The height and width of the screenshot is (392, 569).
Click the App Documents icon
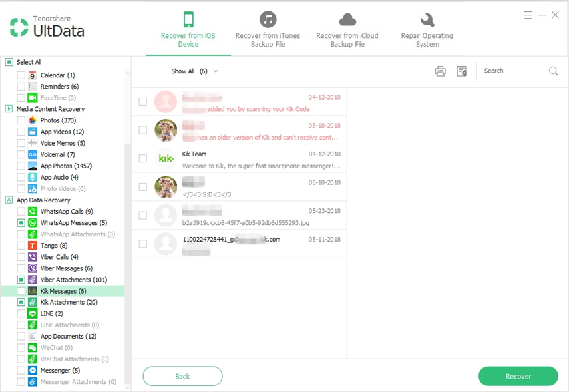33,336
